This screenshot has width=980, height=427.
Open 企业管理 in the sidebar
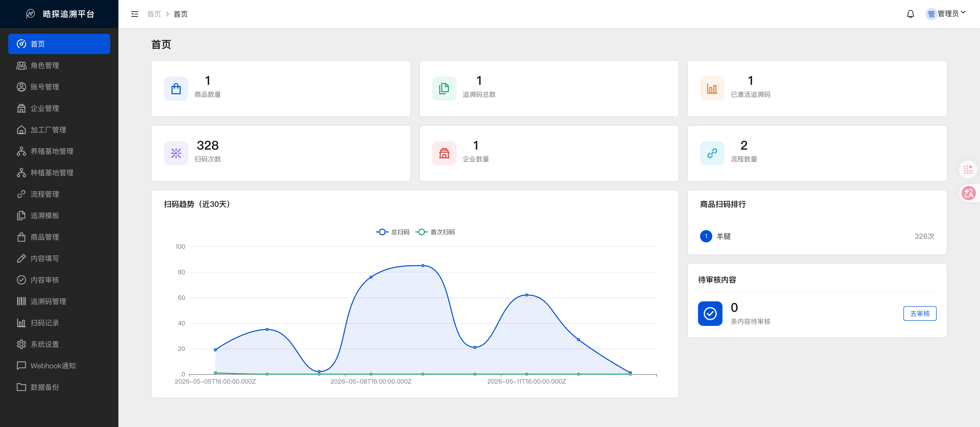click(59, 109)
